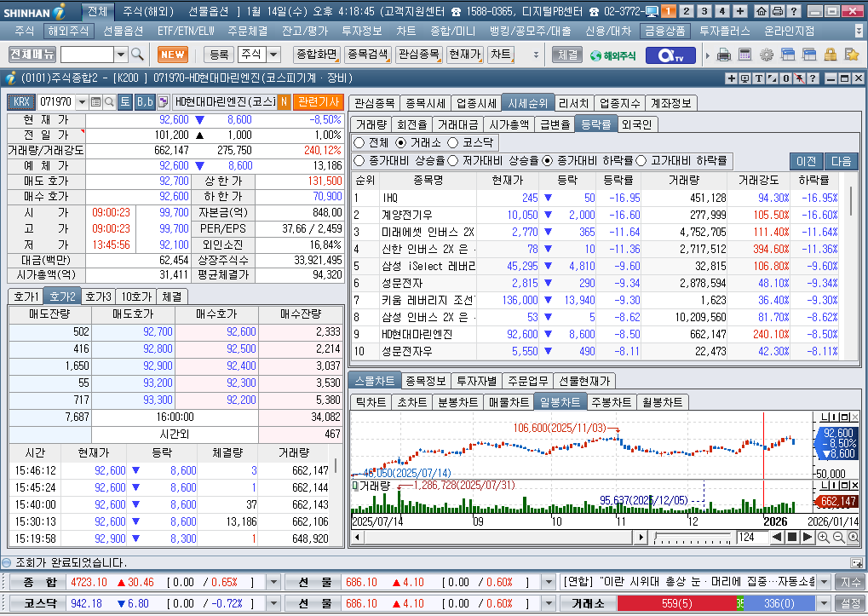Click the pin icon in the 주식종합2 window title bar
The width and height of the screenshot is (868, 616).
pos(799,78)
